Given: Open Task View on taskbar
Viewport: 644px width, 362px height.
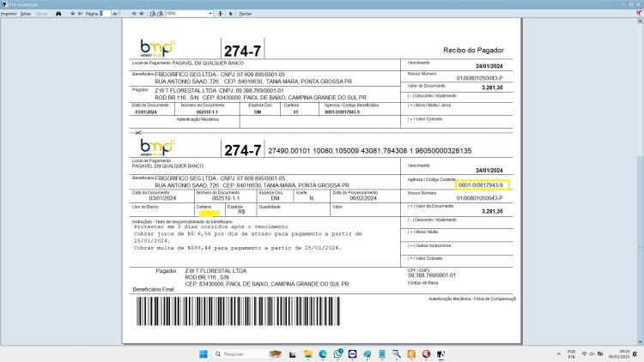Looking at the screenshot, I should tap(293, 353).
